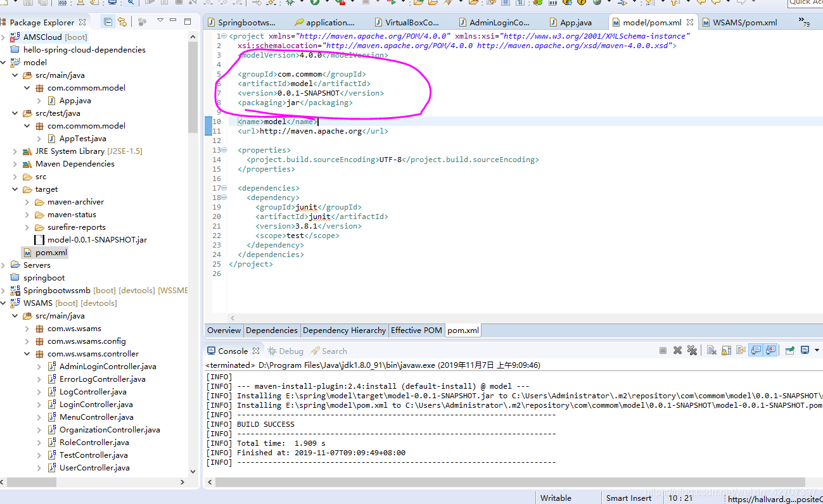Pin the Console view
The image size is (823, 504).
[790, 350]
